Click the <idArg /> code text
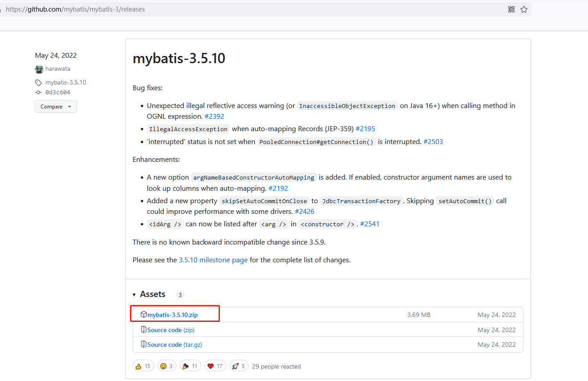Viewport: 588px width, 381px height. [165, 224]
